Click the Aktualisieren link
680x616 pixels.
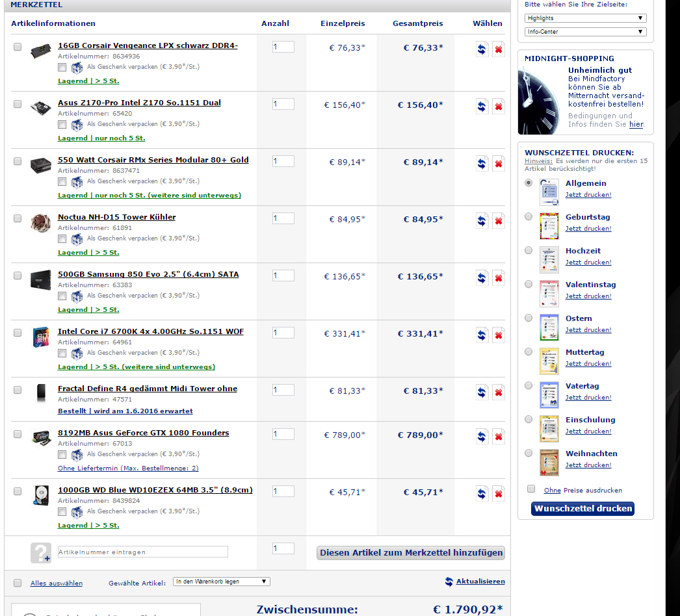(480, 582)
